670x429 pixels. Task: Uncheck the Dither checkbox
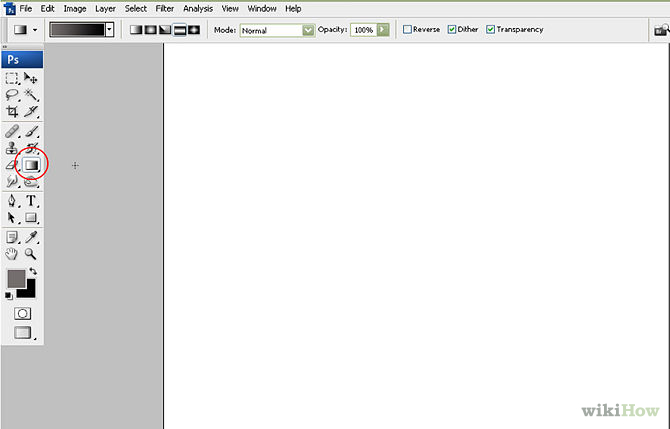coord(452,29)
